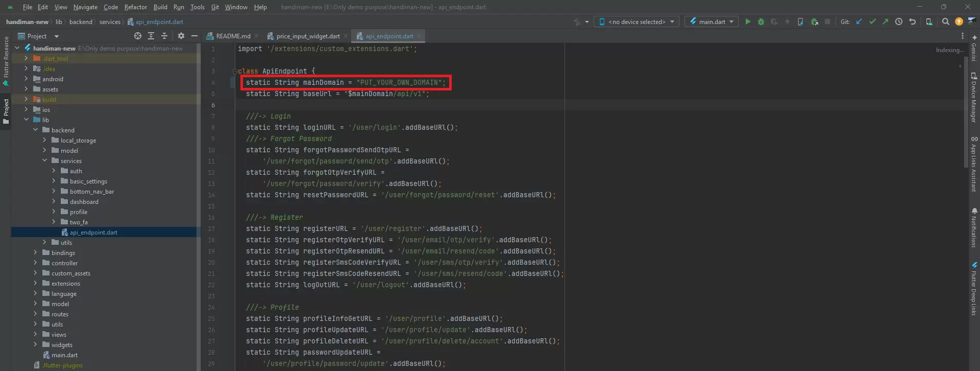The image size is (980, 371).
Task: Start debugging with the green bug icon
Action: click(761, 21)
